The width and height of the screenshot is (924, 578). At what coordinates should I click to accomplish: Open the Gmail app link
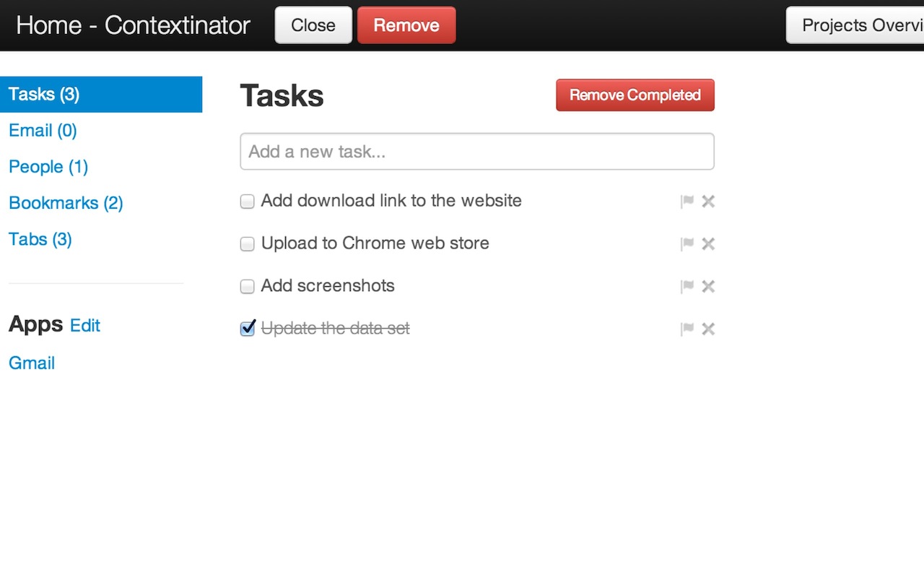coord(32,363)
